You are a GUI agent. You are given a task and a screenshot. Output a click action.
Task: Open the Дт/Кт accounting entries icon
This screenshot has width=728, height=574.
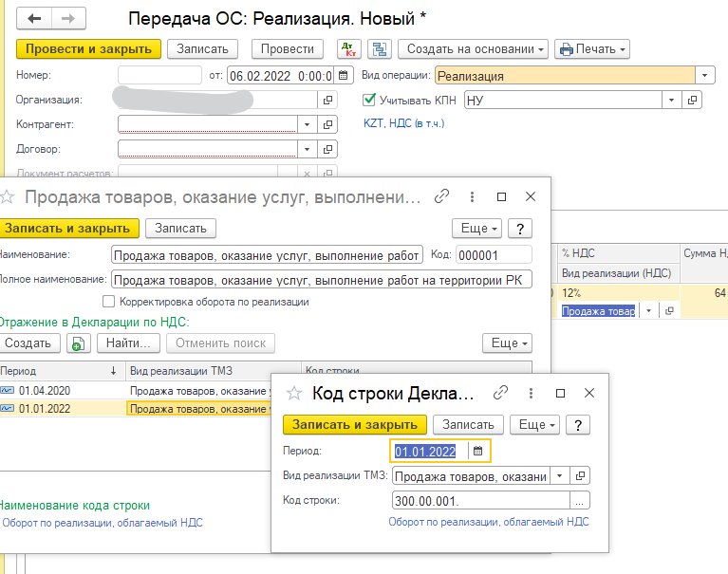click(348, 49)
